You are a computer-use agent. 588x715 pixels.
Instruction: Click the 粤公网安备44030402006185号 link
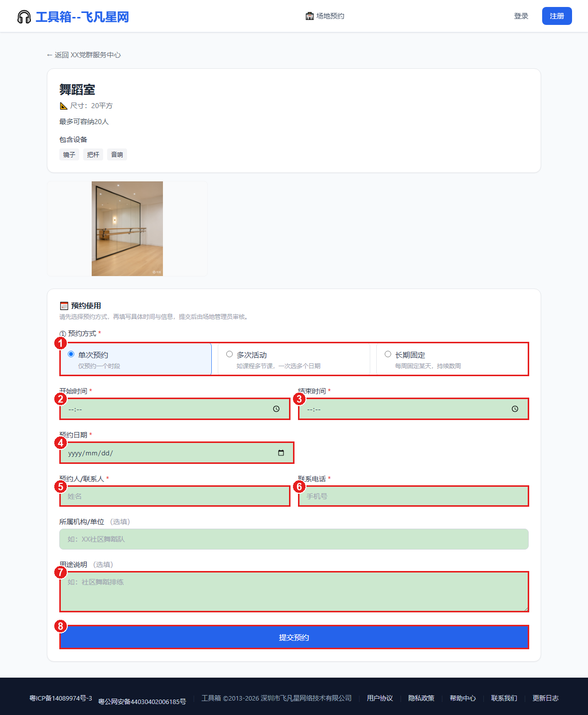[x=142, y=702]
